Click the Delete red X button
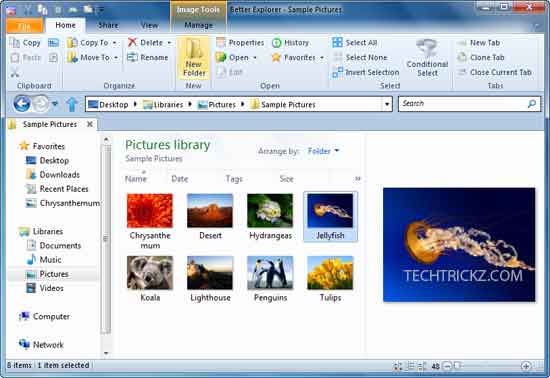 [x=147, y=43]
